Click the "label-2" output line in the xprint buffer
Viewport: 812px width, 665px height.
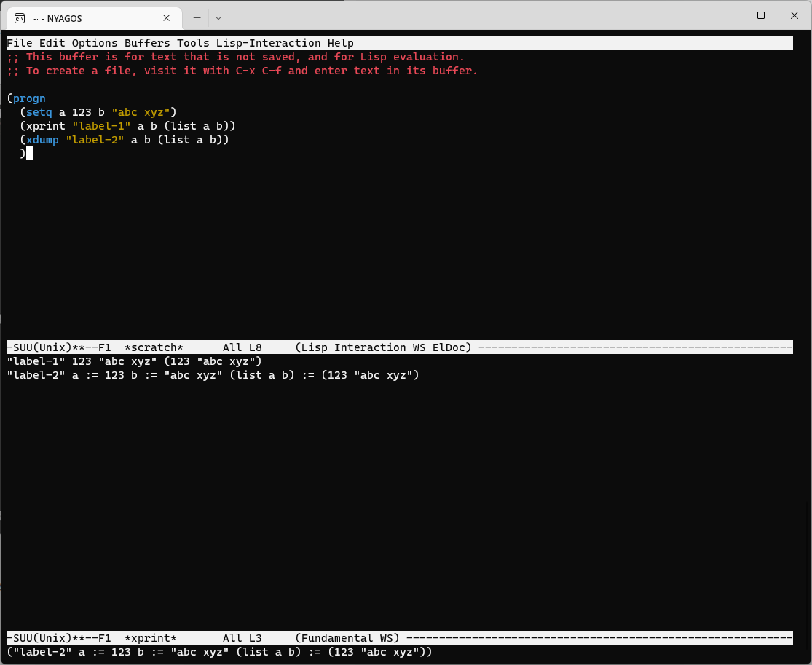point(213,376)
